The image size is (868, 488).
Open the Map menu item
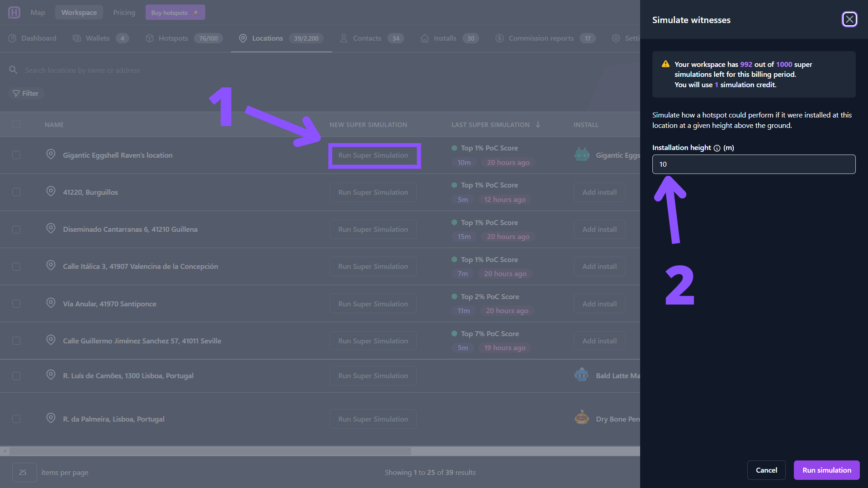[x=38, y=13]
